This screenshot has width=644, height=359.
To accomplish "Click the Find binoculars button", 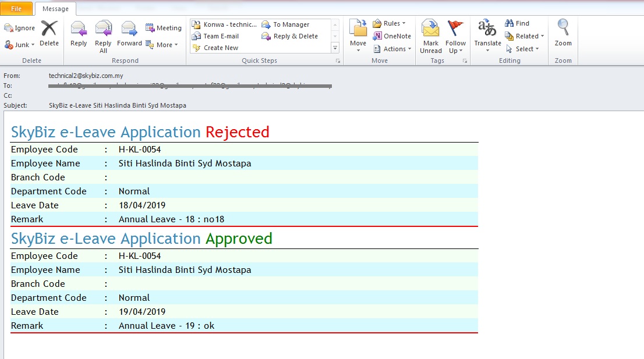I will click(517, 23).
